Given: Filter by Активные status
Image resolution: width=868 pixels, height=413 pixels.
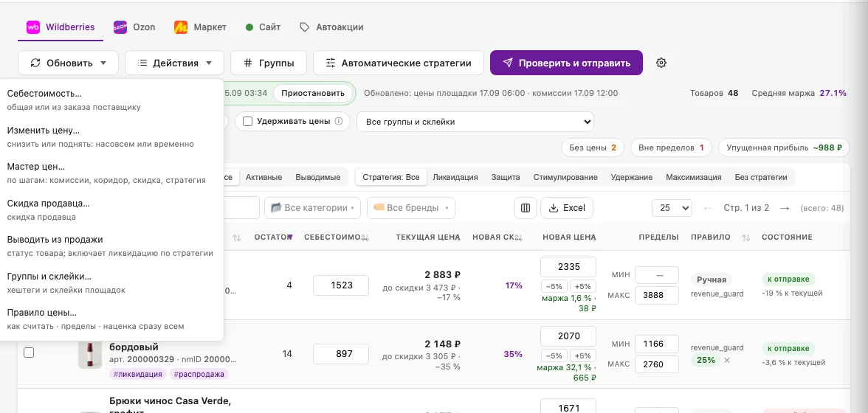Looking at the screenshot, I should tap(263, 178).
